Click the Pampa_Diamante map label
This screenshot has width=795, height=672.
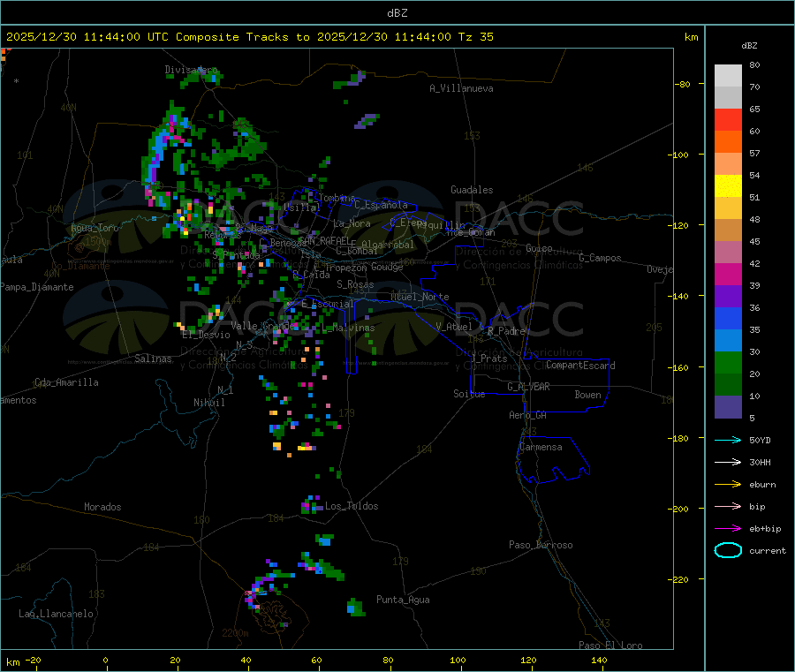pyautogui.click(x=37, y=287)
